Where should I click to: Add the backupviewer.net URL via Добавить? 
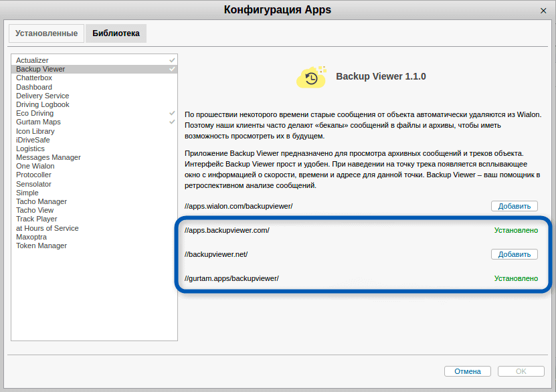coord(514,254)
